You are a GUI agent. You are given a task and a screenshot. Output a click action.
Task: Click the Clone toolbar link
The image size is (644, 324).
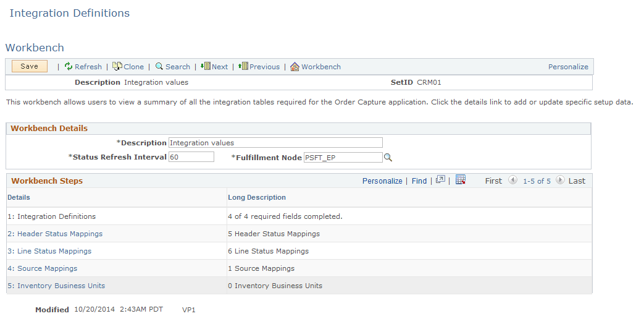tap(133, 67)
